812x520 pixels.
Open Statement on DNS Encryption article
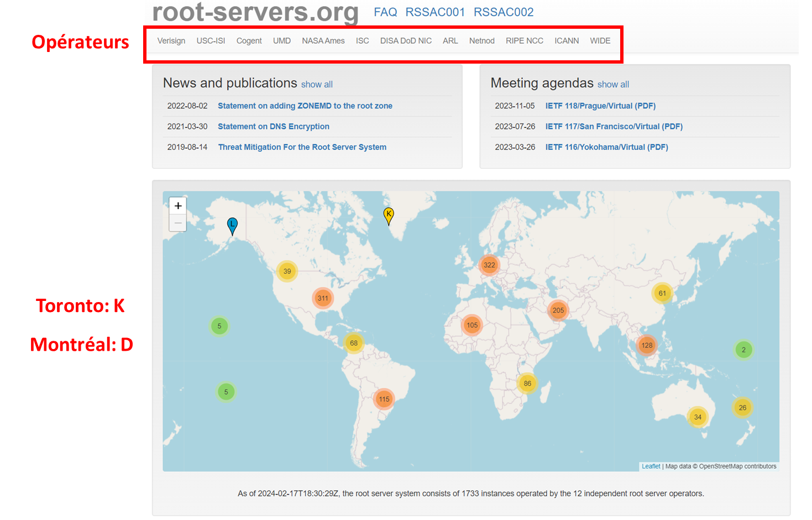click(274, 127)
